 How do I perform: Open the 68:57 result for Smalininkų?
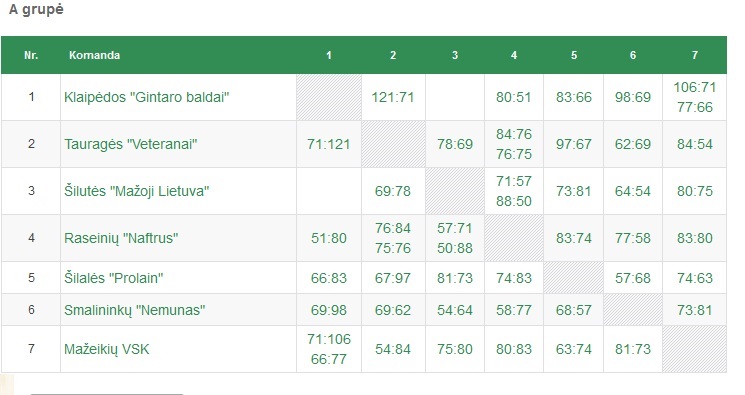pyautogui.click(x=573, y=310)
